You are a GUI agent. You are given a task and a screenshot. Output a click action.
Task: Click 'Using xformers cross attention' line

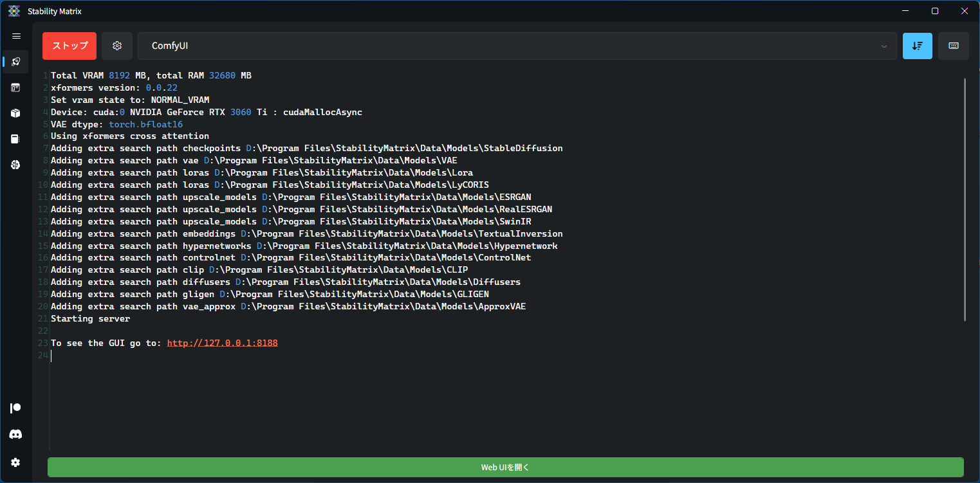pos(130,136)
